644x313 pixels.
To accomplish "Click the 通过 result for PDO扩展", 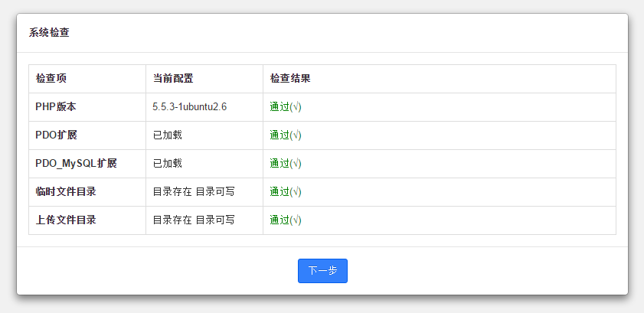I will (286, 135).
